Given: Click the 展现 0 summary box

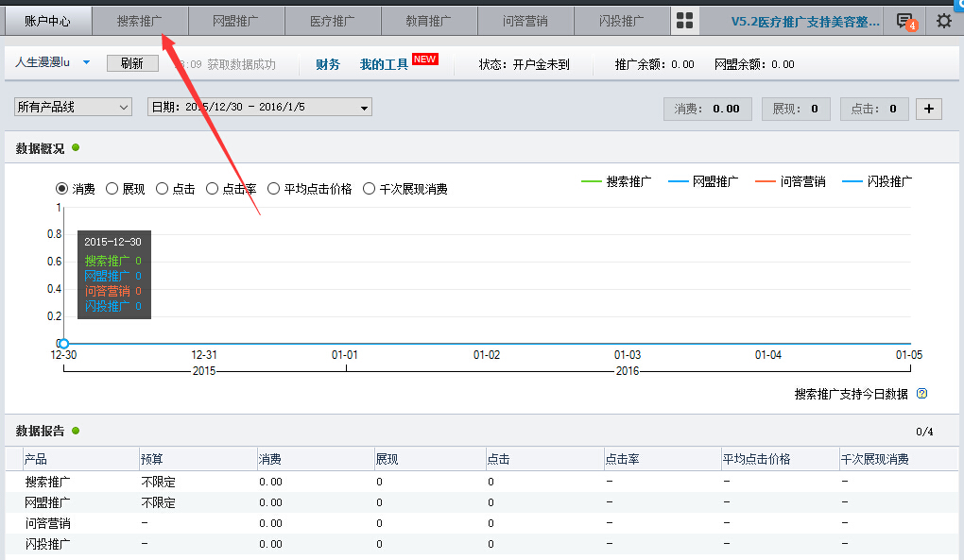Looking at the screenshot, I should 796,109.
